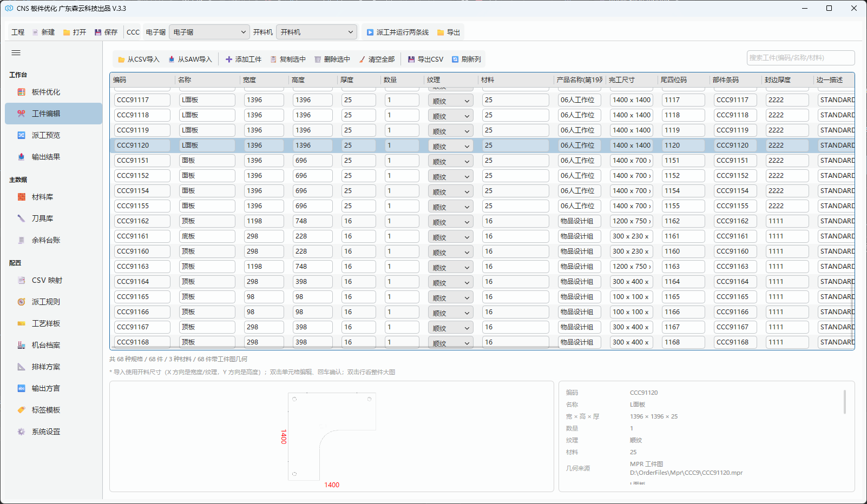Viewport: 867px width, 504px height.
Task: Run 派工并运行两条线
Action: tap(398, 32)
